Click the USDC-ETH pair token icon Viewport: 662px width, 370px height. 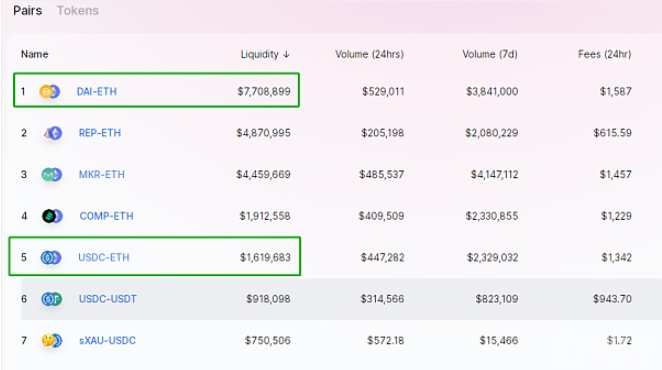51,257
